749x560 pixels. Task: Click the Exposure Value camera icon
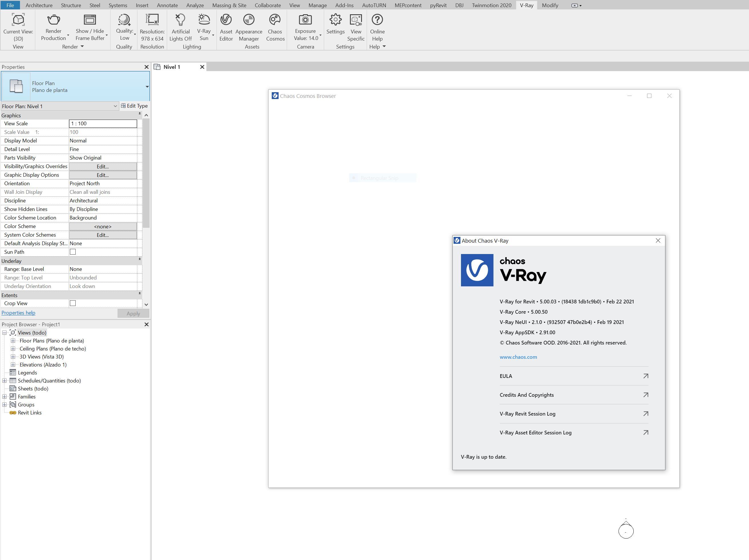[305, 20]
